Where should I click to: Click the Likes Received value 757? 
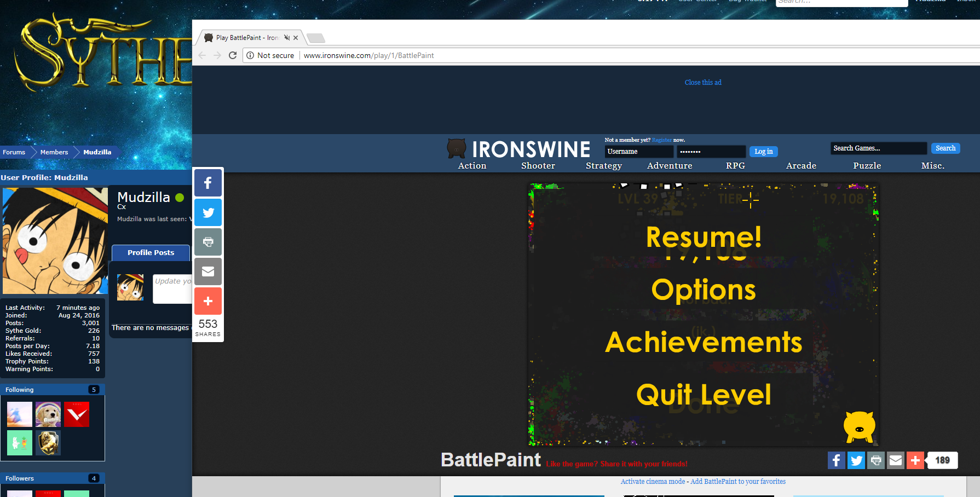pos(94,354)
